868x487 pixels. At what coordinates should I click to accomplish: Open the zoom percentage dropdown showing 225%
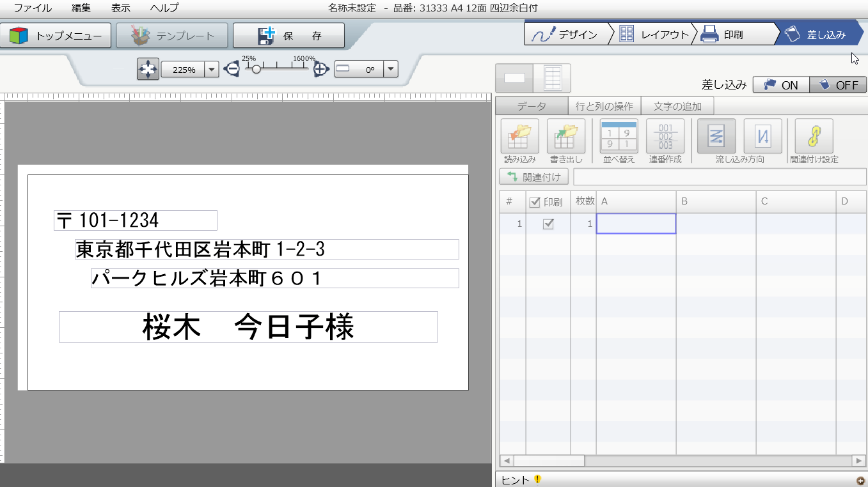click(x=211, y=69)
